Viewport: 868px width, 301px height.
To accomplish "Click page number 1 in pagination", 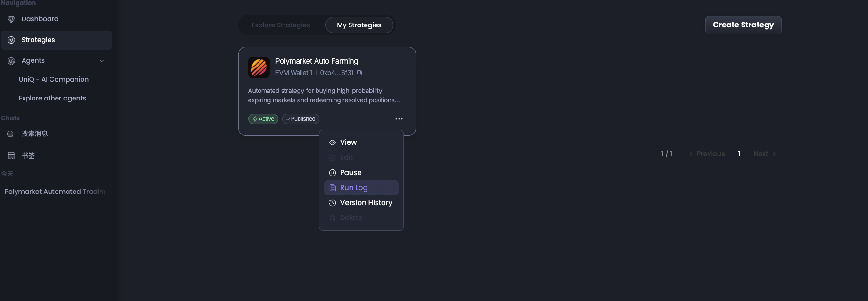I will click(x=739, y=154).
